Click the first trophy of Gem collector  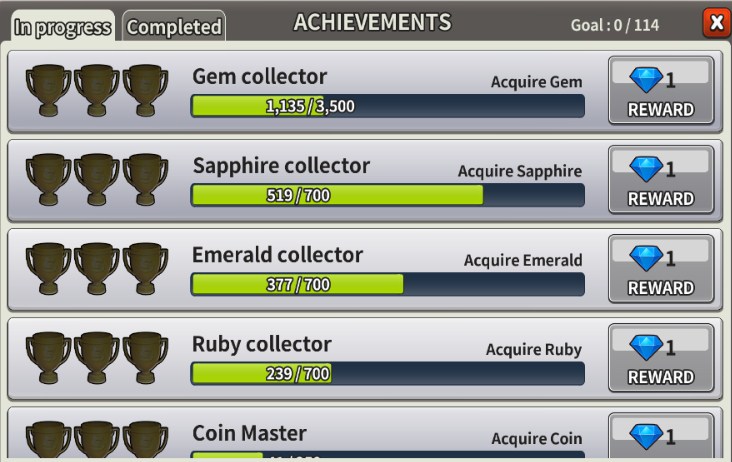click(48, 90)
